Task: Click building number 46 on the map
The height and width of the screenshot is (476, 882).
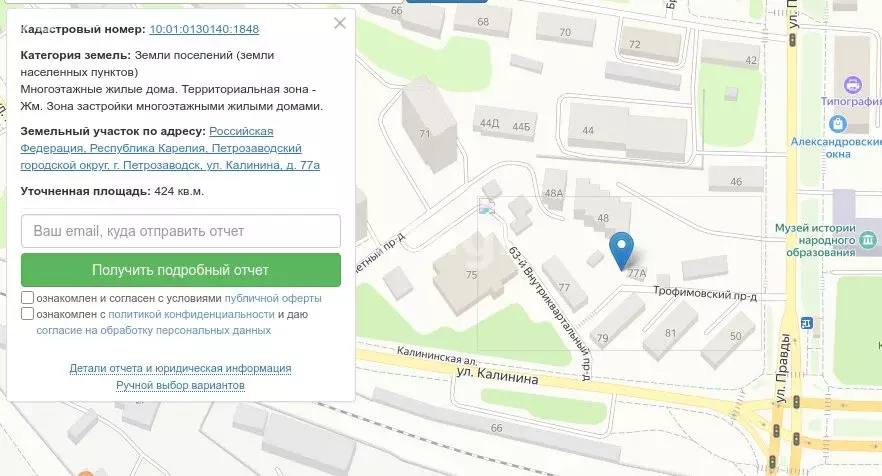Action: point(736,182)
